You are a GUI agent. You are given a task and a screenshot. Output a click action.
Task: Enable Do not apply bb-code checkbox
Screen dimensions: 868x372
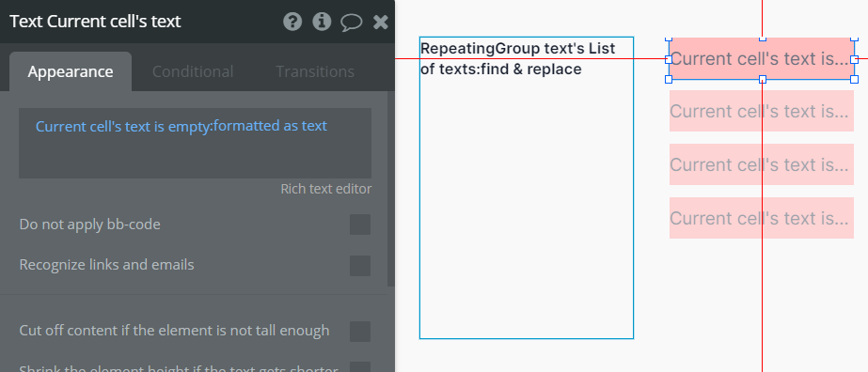[x=360, y=225]
